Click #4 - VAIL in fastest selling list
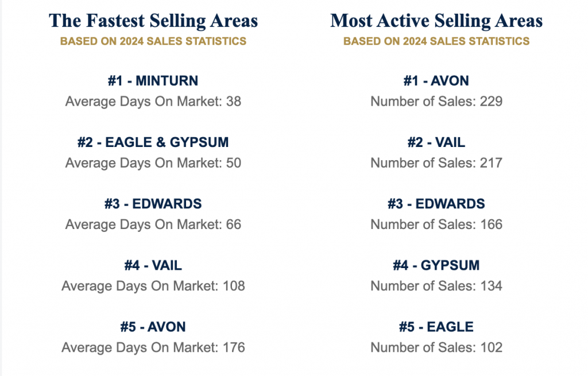Screen dimensions: 588x376 pyautogui.click(x=153, y=265)
